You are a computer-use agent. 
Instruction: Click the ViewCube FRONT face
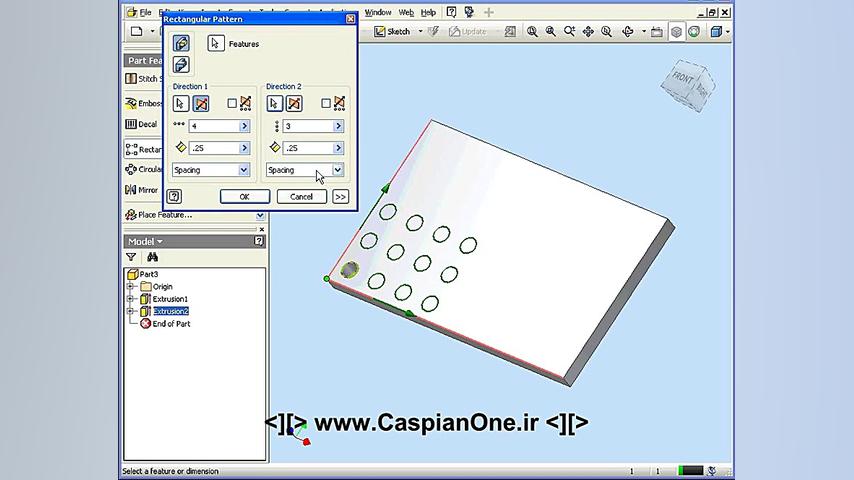[682, 77]
